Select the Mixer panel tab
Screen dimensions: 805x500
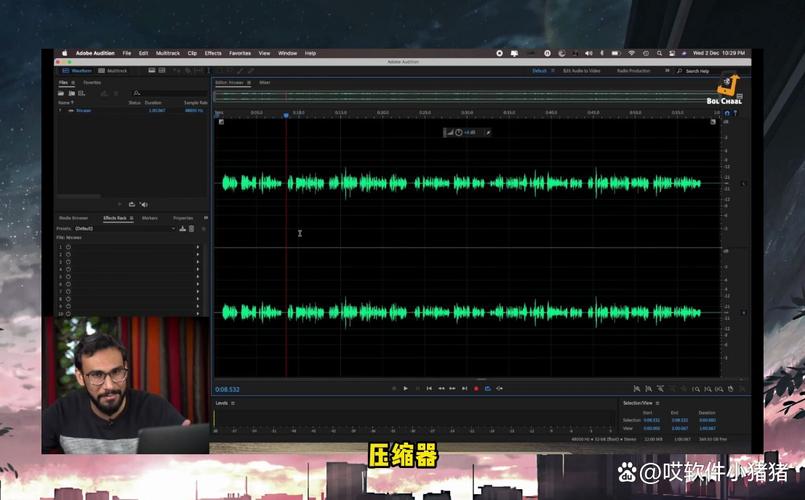pos(265,82)
